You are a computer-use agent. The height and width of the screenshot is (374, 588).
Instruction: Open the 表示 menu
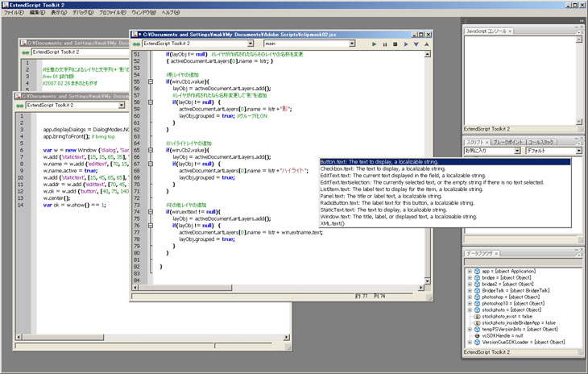[59, 12]
